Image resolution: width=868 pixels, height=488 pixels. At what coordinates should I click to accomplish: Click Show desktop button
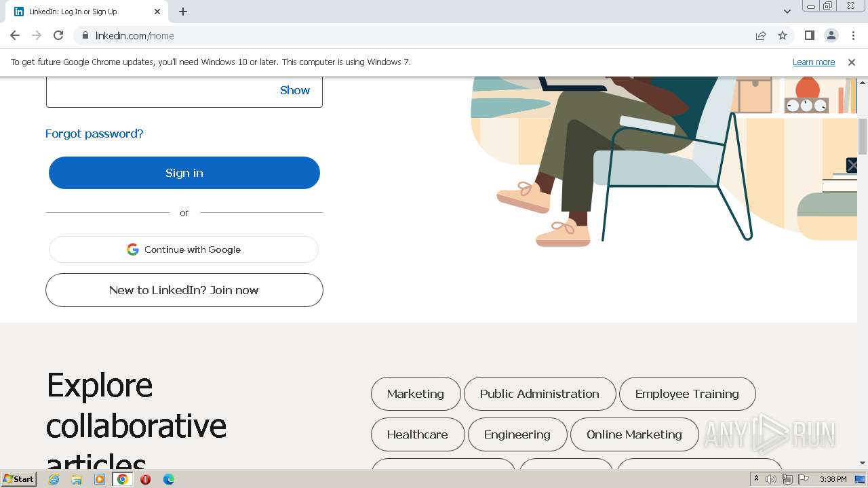[x=861, y=479]
